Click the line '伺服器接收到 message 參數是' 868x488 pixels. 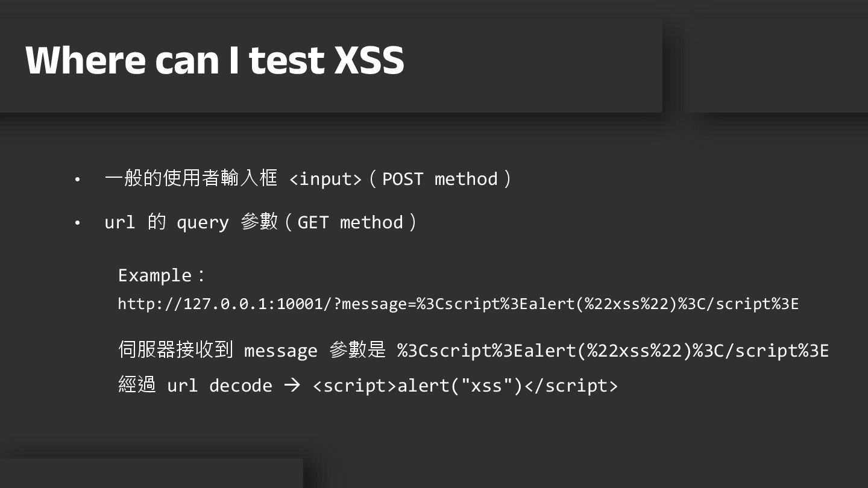pos(252,350)
